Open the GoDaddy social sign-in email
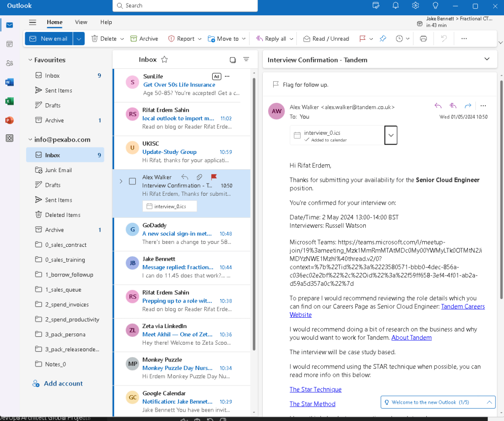 (x=182, y=234)
